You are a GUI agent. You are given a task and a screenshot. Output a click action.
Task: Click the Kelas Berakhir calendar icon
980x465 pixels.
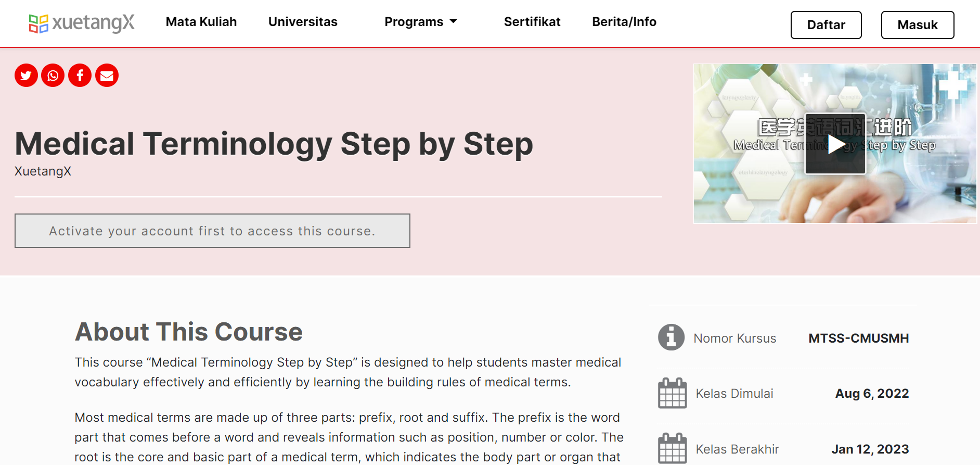point(672,448)
